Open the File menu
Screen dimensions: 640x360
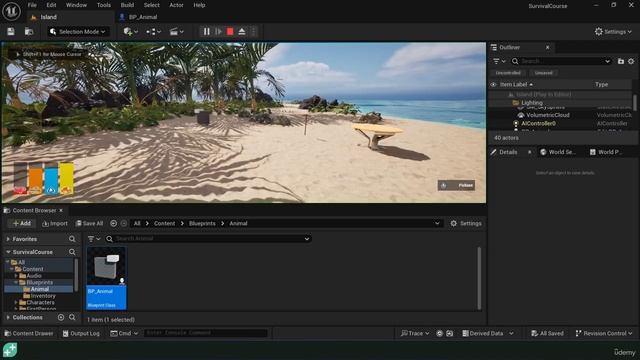point(32,5)
